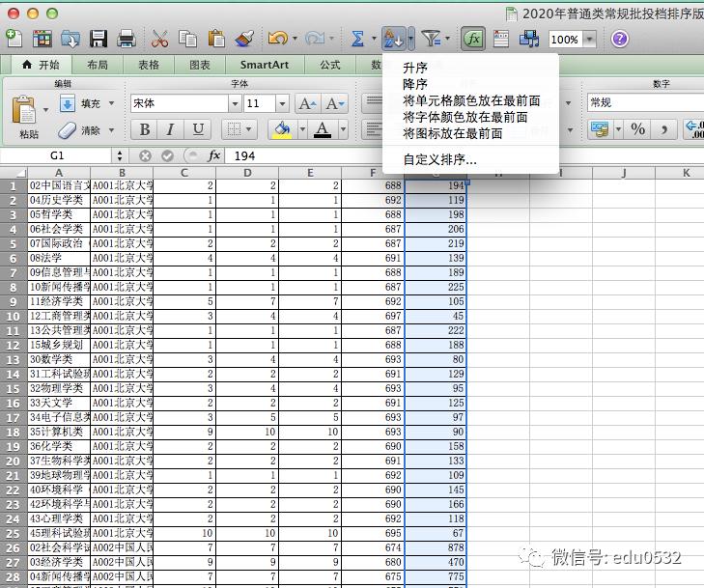Image resolution: width=704 pixels, height=588 pixels.
Task: Select the Format Painter brush
Action: 244,39
